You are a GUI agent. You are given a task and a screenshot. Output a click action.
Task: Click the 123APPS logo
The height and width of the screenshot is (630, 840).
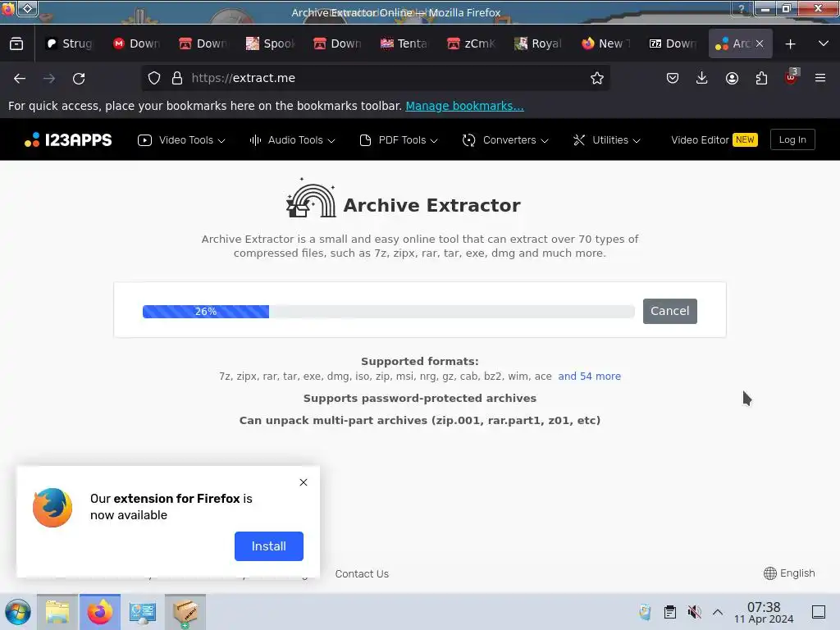68,139
